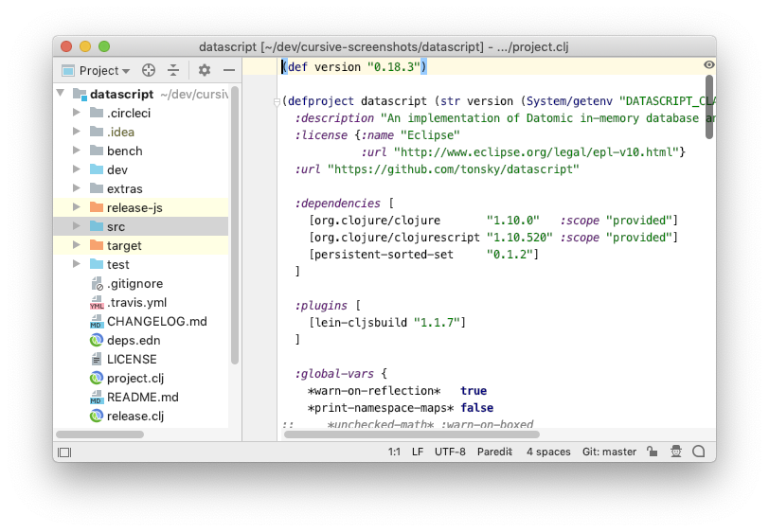Select the src source folder icon

click(97, 226)
